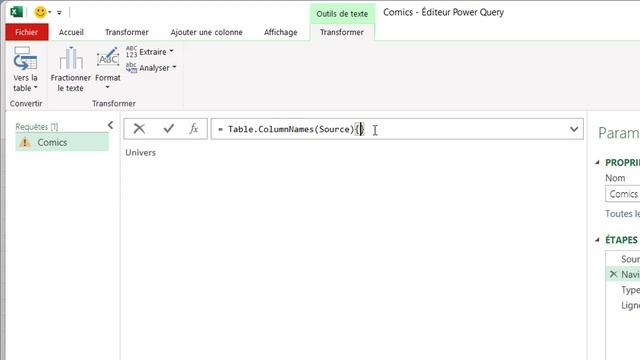Collapse the ÉTAPES section
The image size is (640, 360).
(x=597, y=240)
